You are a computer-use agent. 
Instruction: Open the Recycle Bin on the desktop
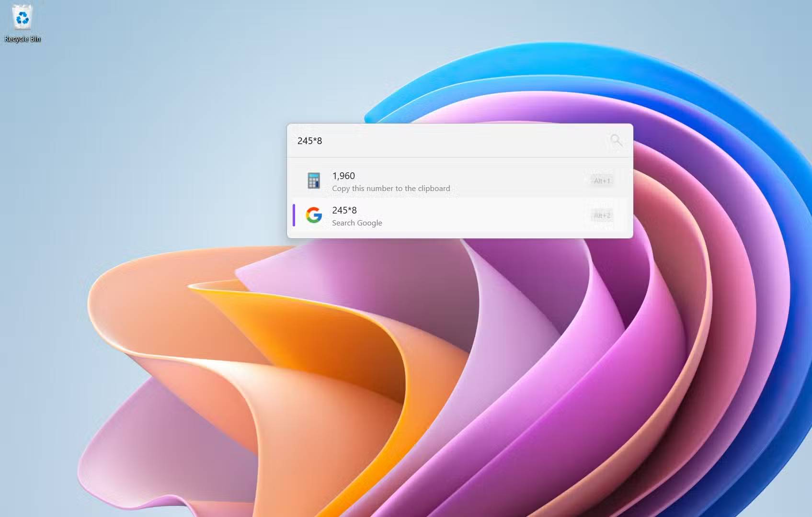(22, 18)
